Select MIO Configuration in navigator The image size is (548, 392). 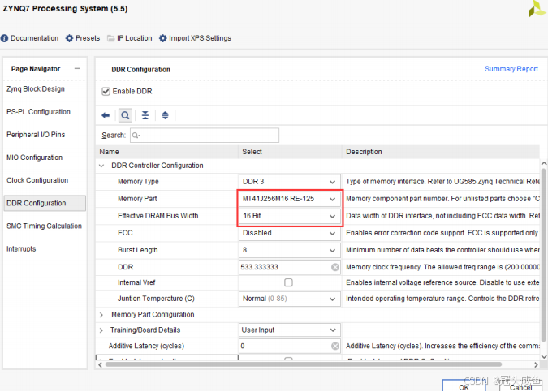coord(34,157)
